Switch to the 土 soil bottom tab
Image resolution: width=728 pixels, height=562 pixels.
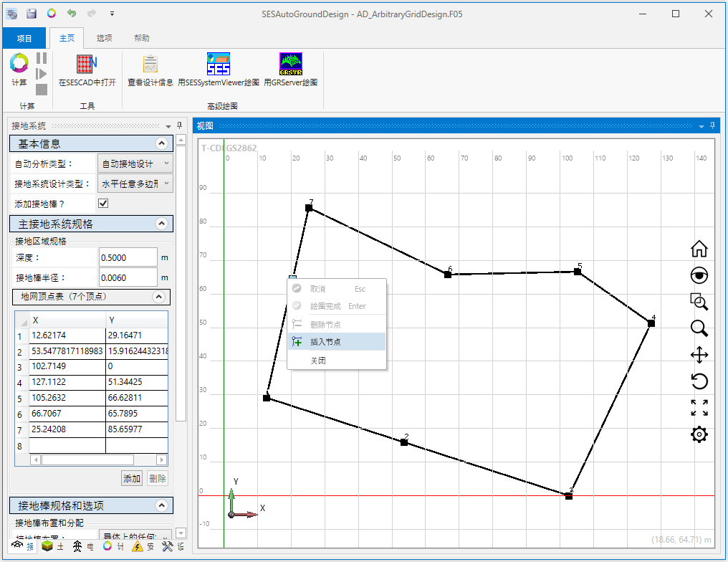click(52, 546)
